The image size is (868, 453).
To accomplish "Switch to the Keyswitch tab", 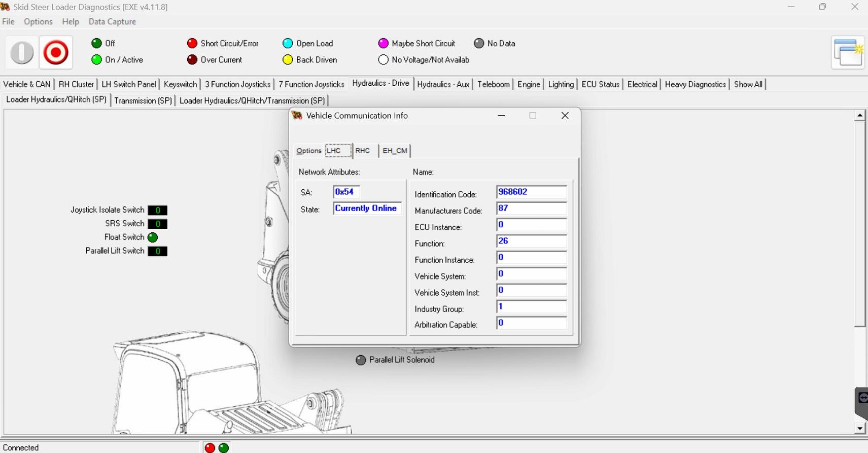I will click(180, 84).
